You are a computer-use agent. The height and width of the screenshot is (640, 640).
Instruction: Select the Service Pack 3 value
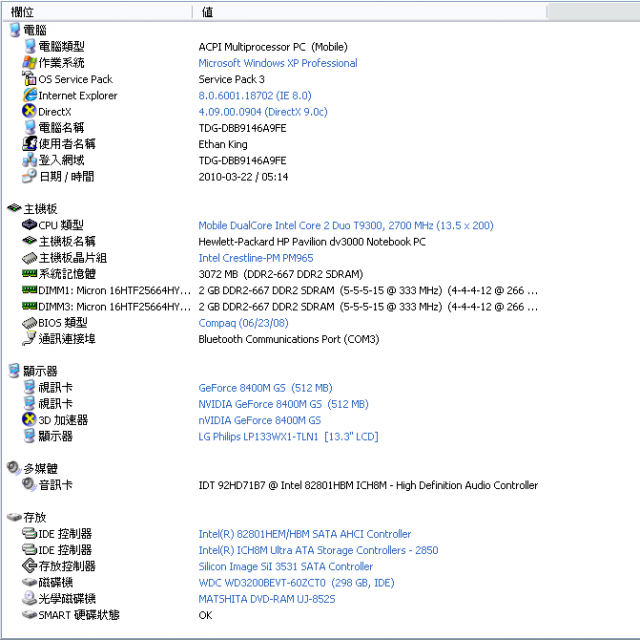click(231, 79)
